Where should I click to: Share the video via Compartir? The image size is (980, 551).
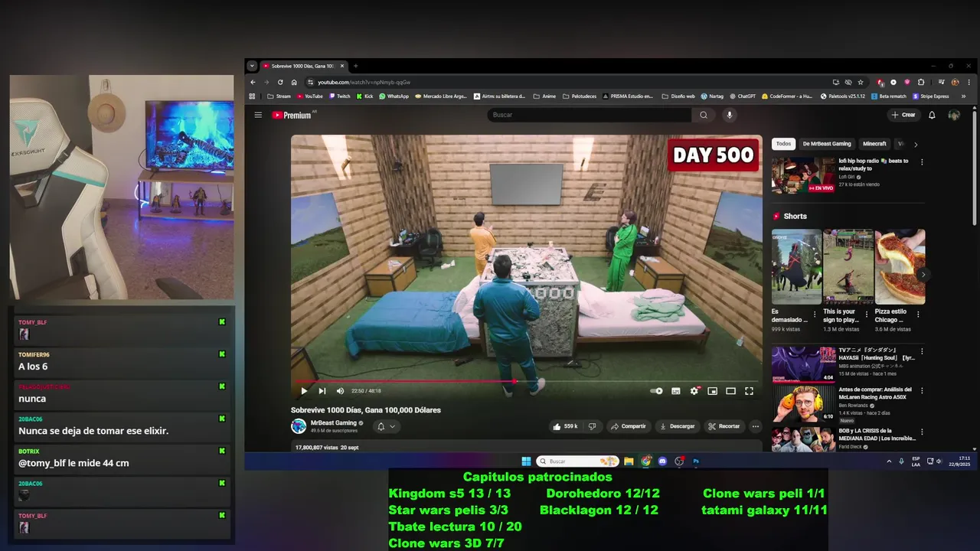(x=628, y=426)
